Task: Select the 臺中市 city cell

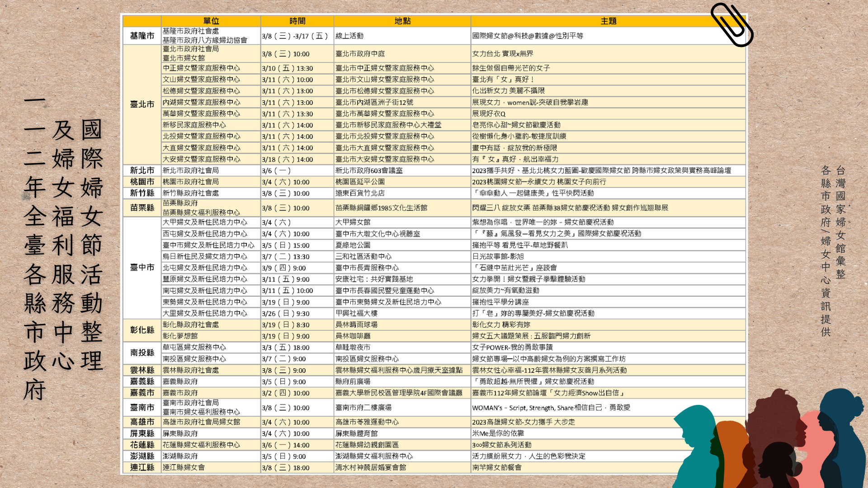Action: tap(142, 267)
